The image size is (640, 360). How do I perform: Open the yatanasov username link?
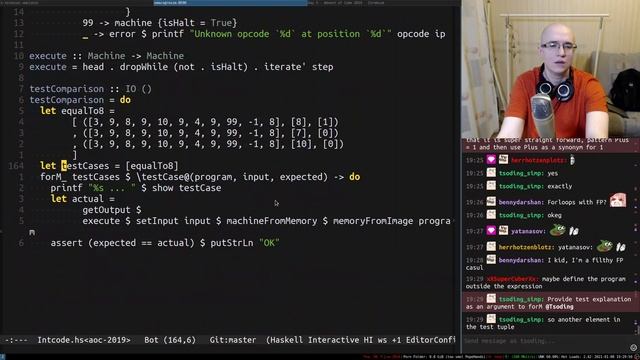coord(528,231)
